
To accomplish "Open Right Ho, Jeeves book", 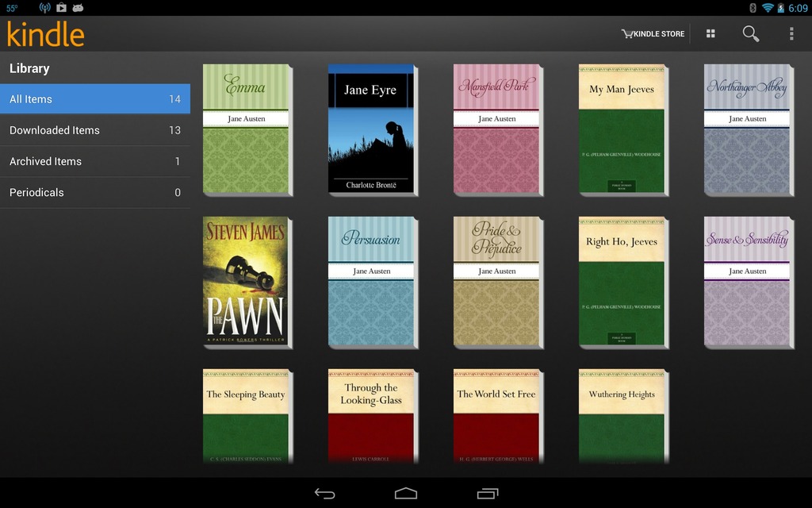I will 622,282.
